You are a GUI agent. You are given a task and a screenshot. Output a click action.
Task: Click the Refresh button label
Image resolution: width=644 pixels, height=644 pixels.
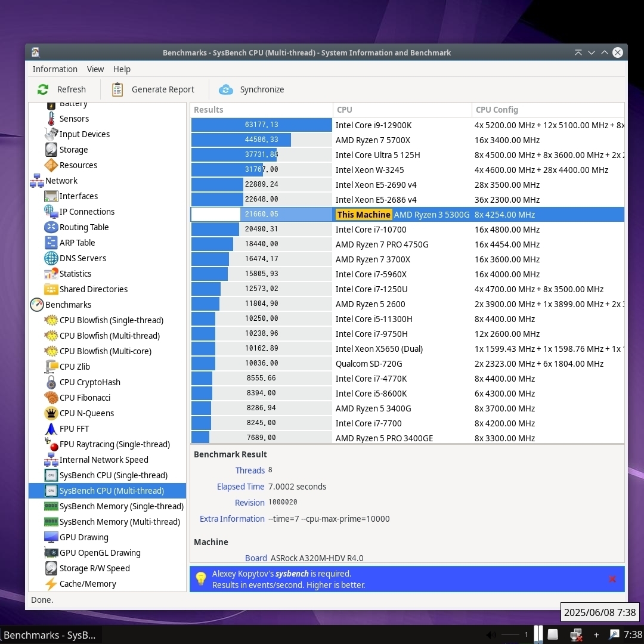72,89
